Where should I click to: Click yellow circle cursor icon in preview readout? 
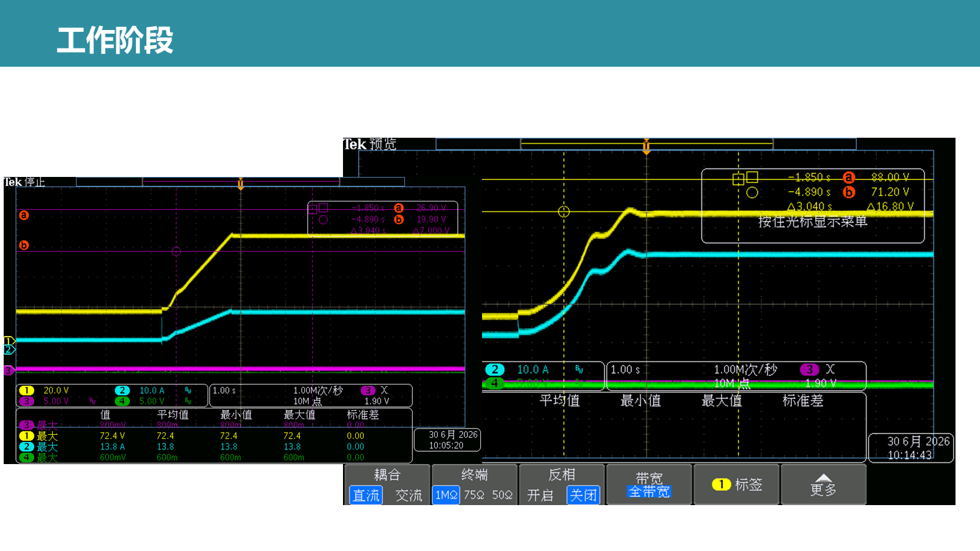click(752, 192)
